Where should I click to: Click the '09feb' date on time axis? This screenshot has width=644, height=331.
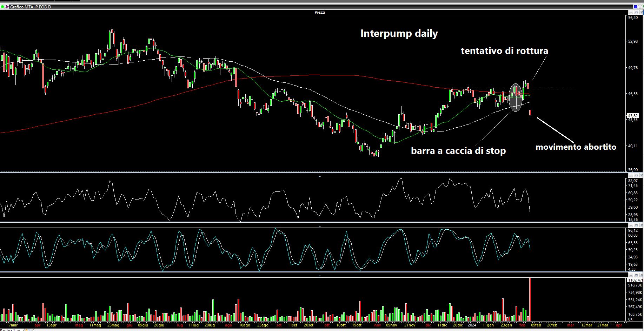(x=536, y=325)
